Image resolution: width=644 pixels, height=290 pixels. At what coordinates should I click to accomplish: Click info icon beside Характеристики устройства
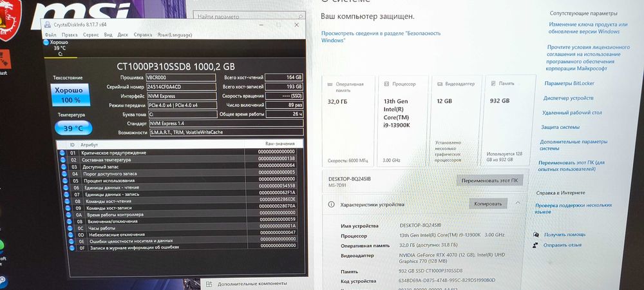(332, 204)
